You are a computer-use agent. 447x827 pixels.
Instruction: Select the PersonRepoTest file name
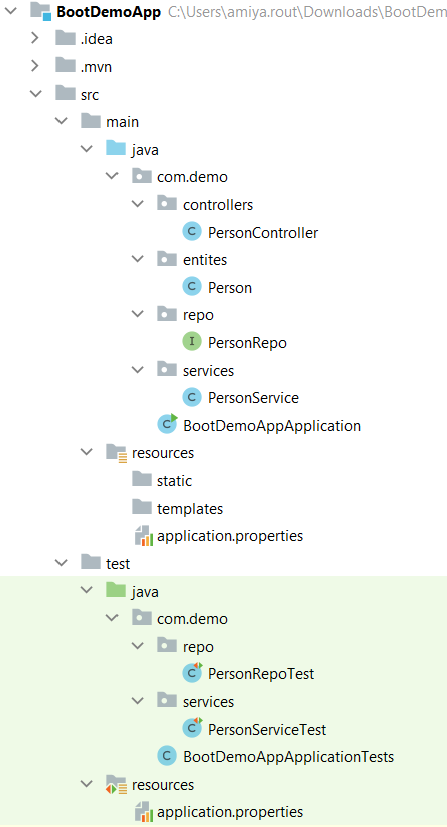click(x=261, y=674)
